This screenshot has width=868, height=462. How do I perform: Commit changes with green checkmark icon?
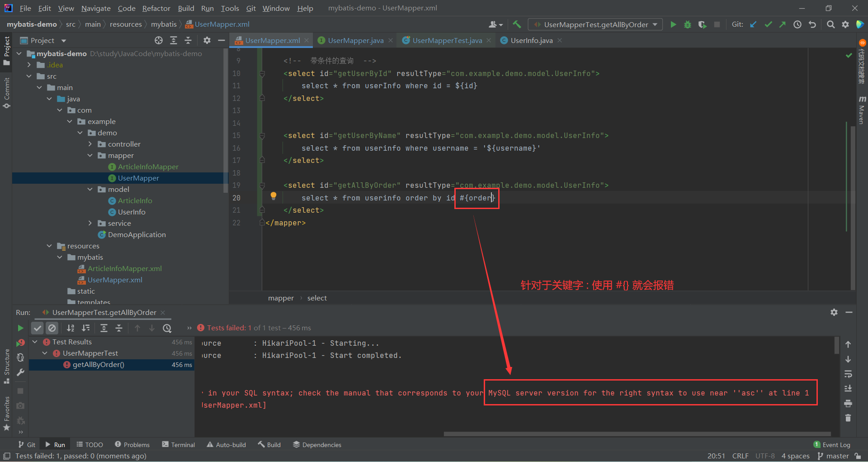coord(768,24)
